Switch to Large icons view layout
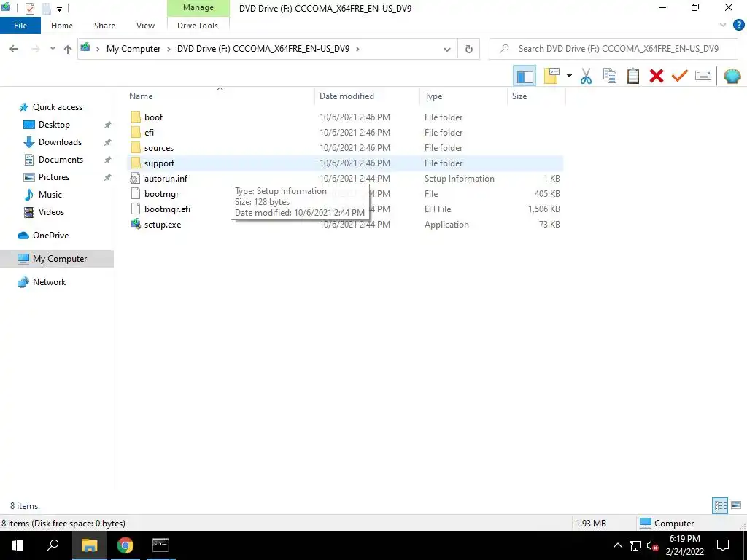This screenshot has width=747, height=560. pyautogui.click(x=736, y=505)
